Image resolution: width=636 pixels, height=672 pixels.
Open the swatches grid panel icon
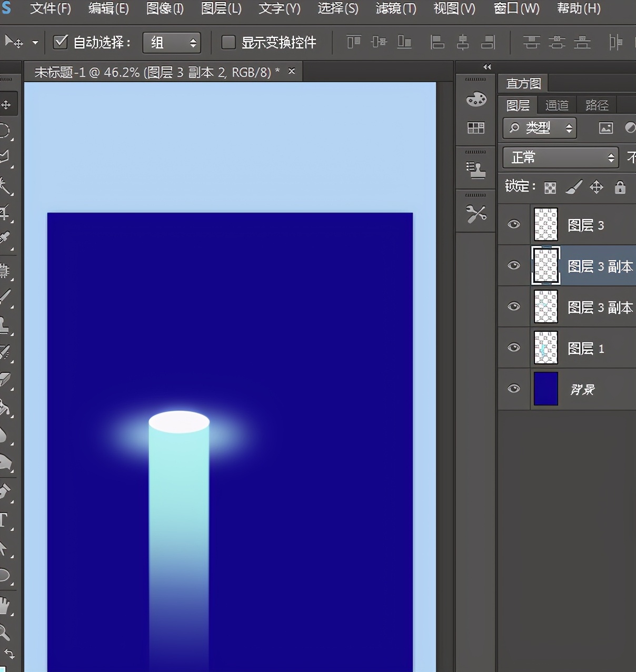click(x=476, y=128)
